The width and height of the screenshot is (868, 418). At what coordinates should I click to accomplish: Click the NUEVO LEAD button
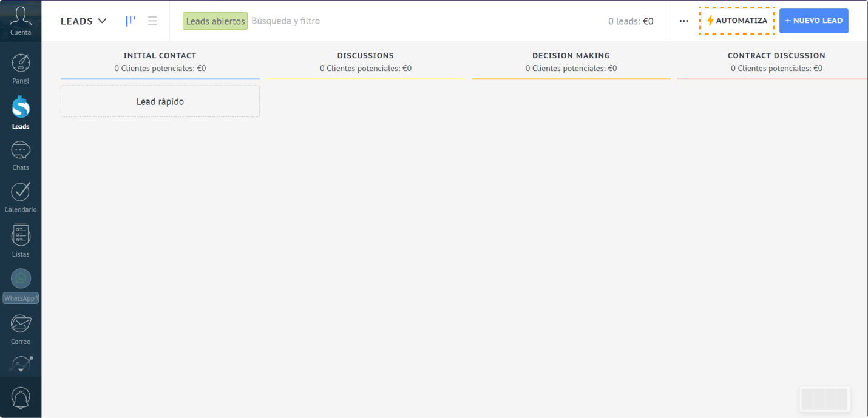[x=814, y=21]
